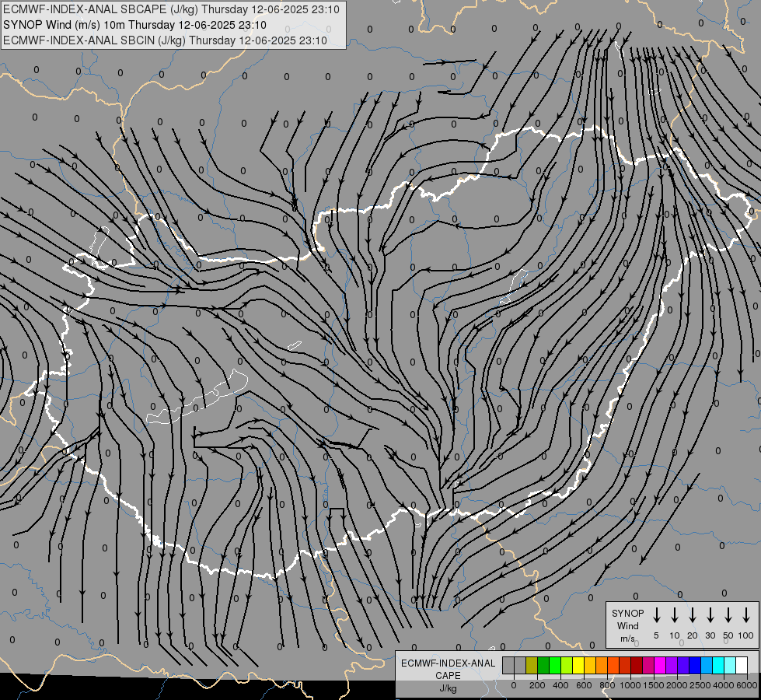Select the first gray swatch left of the 0 tick
The width and height of the screenshot is (761, 700).
(x=508, y=665)
